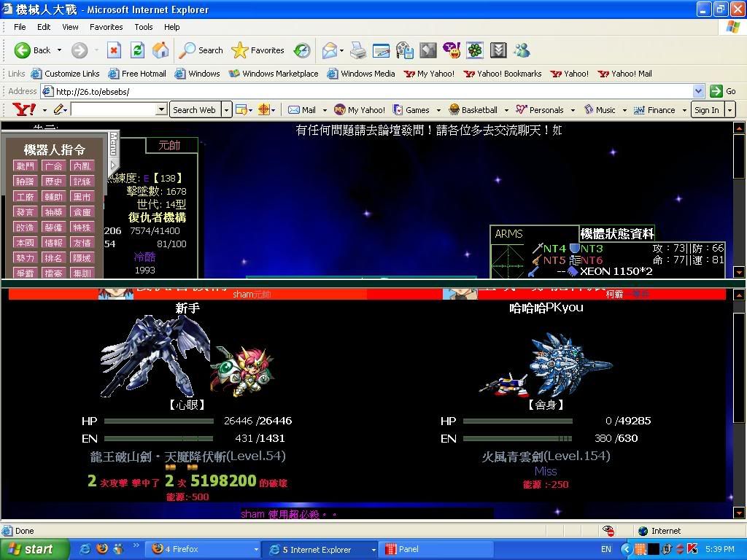The image size is (747, 560).
Task: Click the 裝備 command button
Action: pyautogui.click(x=53, y=227)
